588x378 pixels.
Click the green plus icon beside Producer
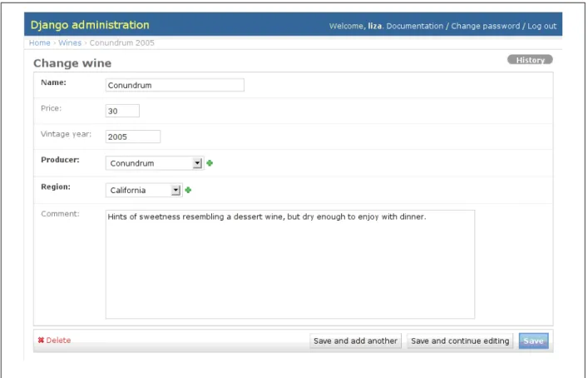coord(210,163)
